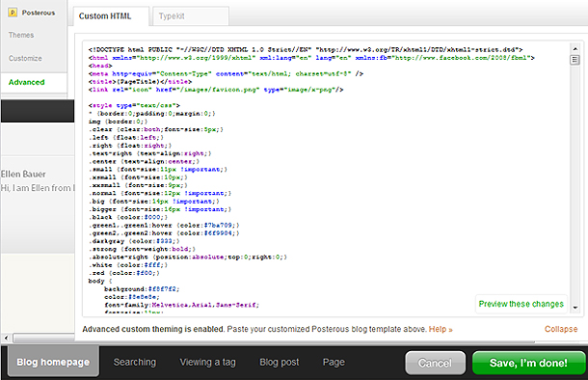Click the .red color rule line
588x380 pixels.
[x=124, y=273]
